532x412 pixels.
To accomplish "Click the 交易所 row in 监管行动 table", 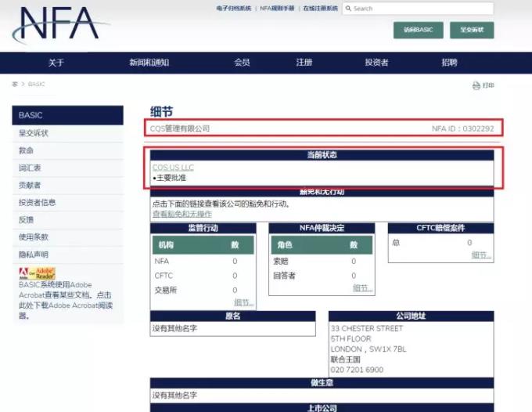I will (203, 290).
